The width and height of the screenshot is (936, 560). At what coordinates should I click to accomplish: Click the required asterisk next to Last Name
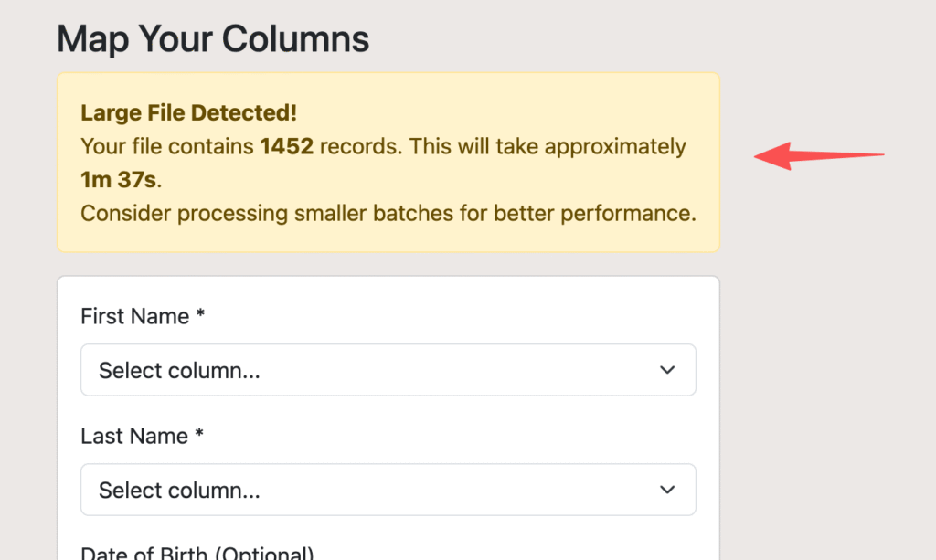[199, 437]
